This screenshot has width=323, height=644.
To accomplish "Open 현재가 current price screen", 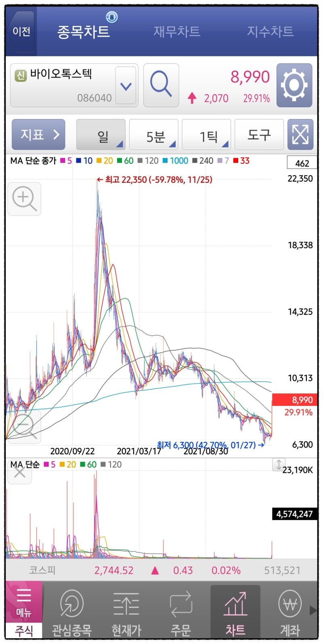I will coord(126,613).
